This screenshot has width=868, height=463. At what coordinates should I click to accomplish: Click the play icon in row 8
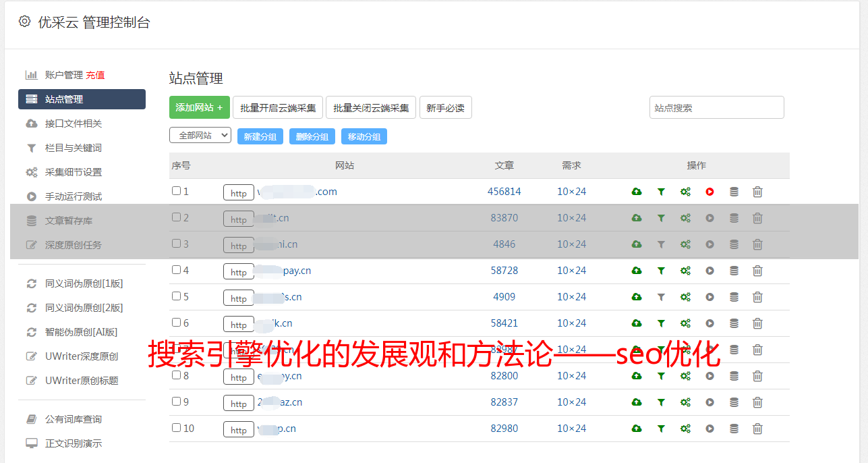(x=710, y=376)
